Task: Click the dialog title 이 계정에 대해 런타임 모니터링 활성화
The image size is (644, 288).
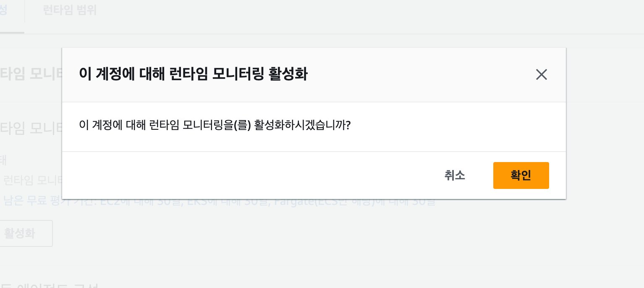Action: 193,75
